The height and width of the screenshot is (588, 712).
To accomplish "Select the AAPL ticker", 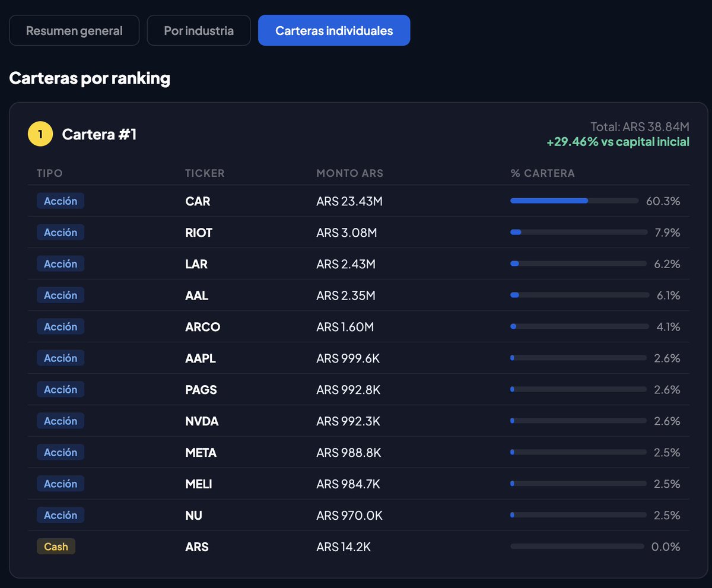I will point(201,358).
